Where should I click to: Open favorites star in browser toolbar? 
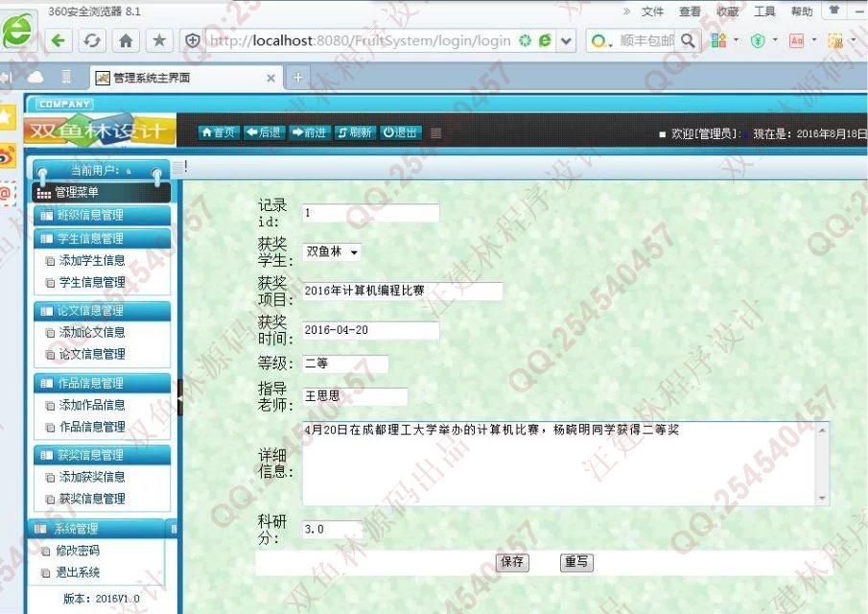tap(159, 40)
